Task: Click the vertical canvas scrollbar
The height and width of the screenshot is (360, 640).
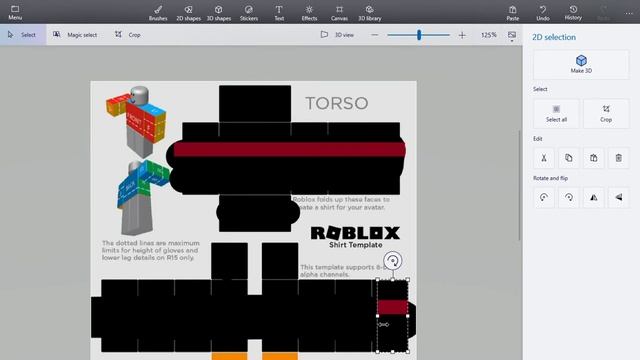Action: point(519,186)
